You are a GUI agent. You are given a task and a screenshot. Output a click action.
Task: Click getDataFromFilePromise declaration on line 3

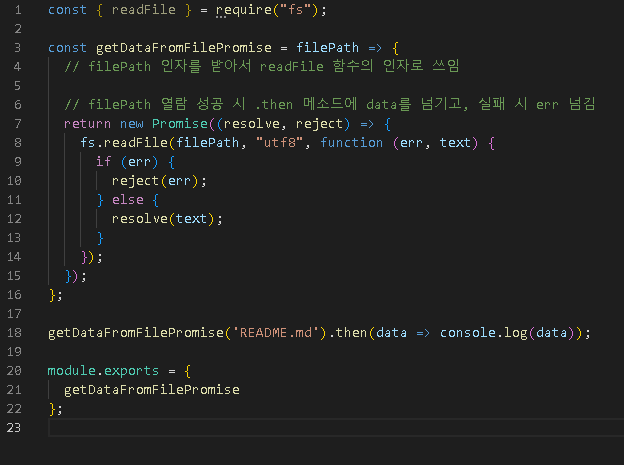pyautogui.click(x=184, y=48)
